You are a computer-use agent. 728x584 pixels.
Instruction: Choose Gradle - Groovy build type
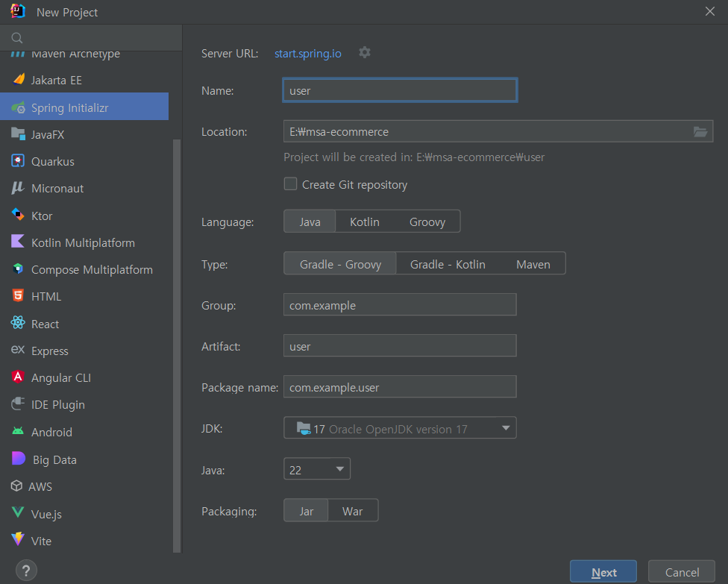point(340,264)
